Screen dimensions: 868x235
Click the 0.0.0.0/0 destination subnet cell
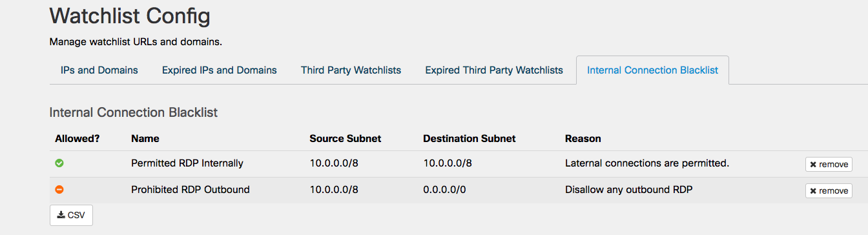tap(445, 190)
